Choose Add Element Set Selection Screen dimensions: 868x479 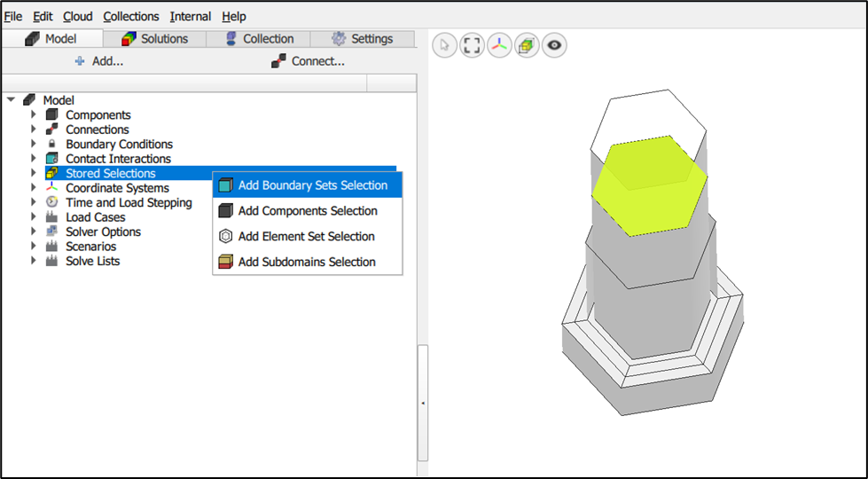[308, 237]
